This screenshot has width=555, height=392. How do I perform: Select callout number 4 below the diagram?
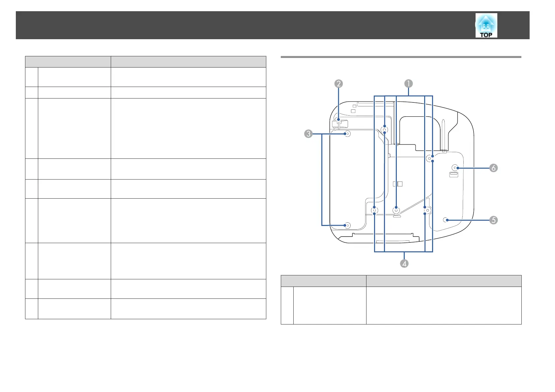(x=404, y=263)
